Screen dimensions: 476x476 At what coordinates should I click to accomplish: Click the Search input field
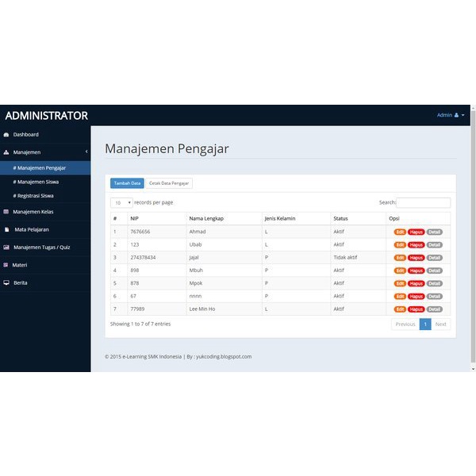(x=423, y=202)
